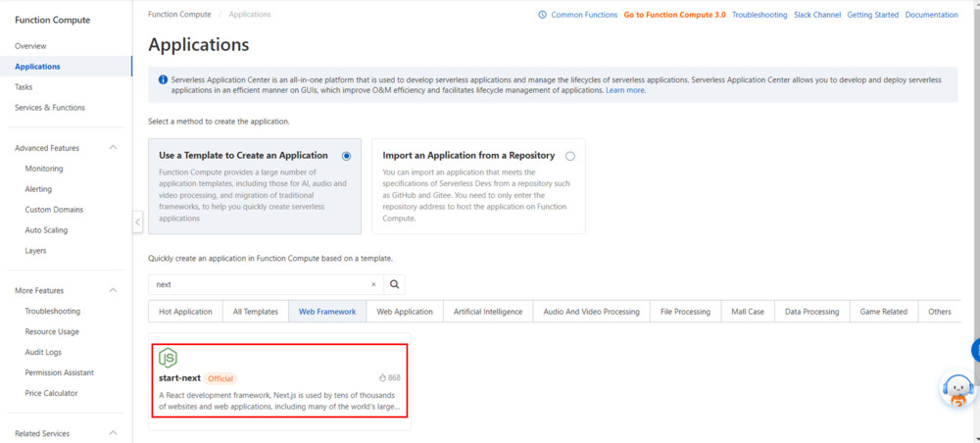Open the Audio And Video Processing tab
Viewport: 980px width, 443px height.
(591, 311)
